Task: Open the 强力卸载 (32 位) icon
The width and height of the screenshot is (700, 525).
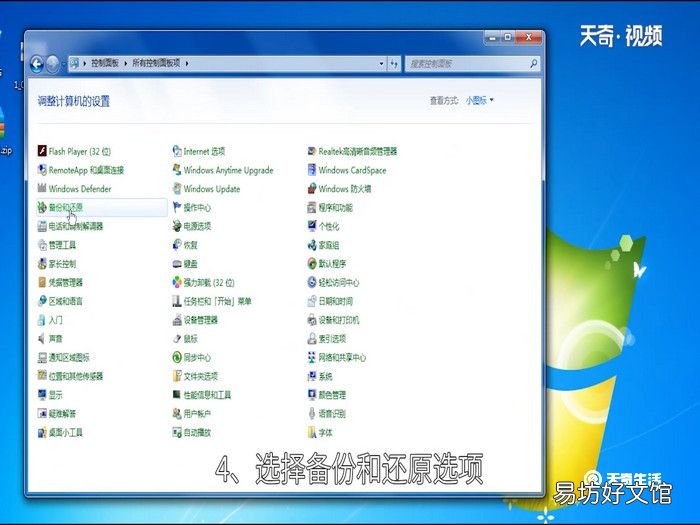Action: [177, 282]
